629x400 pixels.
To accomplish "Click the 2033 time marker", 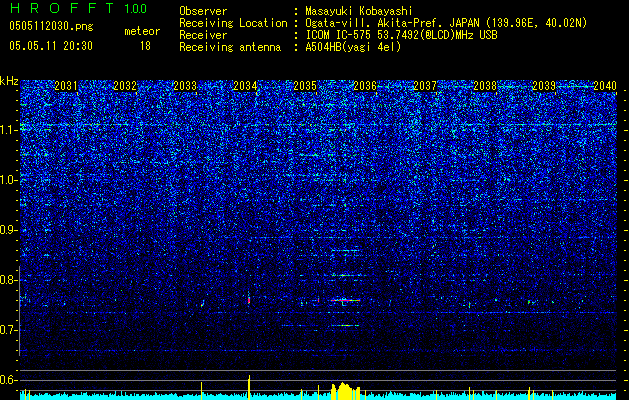I will tap(185, 86).
